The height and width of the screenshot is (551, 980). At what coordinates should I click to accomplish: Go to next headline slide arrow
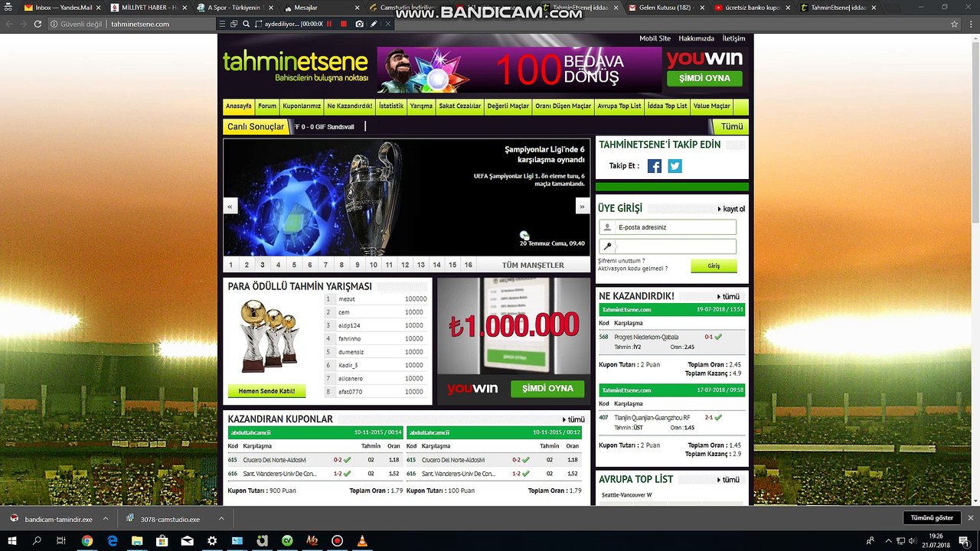[583, 206]
